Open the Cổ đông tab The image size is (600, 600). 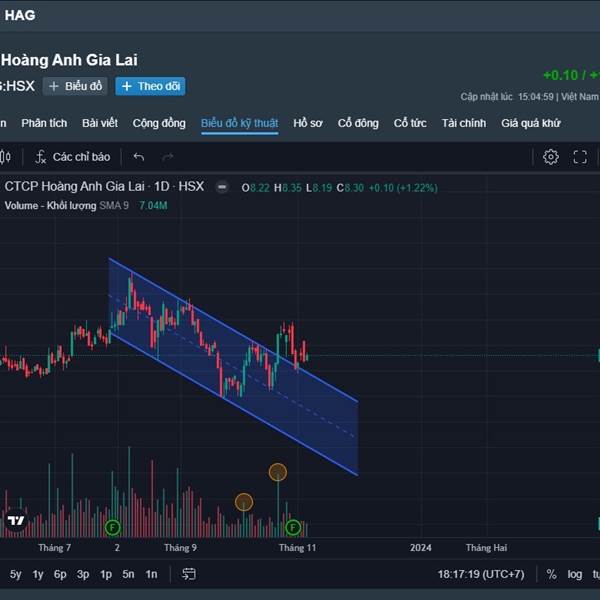point(358,123)
